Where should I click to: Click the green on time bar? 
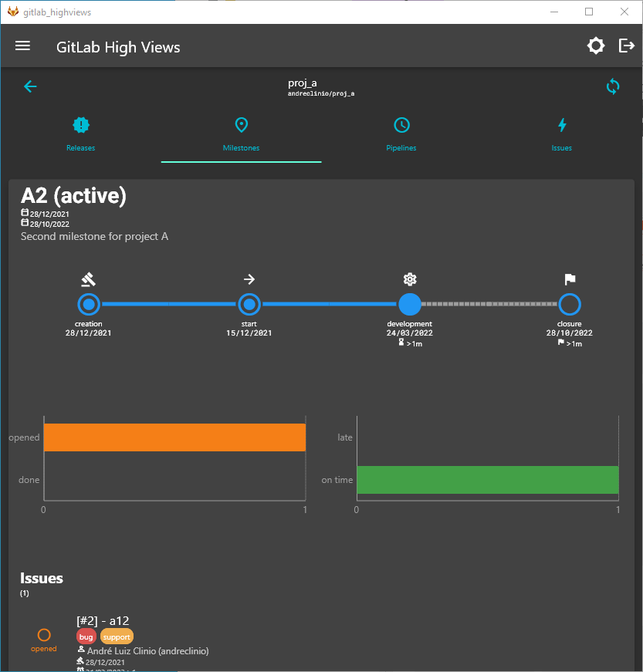[x=487, y=480]
